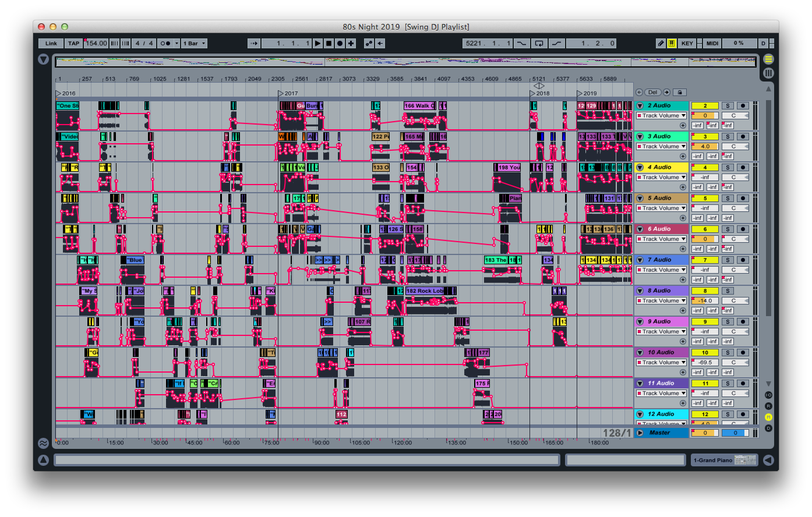Click the MIDI Arrangement Overdub plus icon
Screen dimensions: 812x517
[x=351, y=43]
